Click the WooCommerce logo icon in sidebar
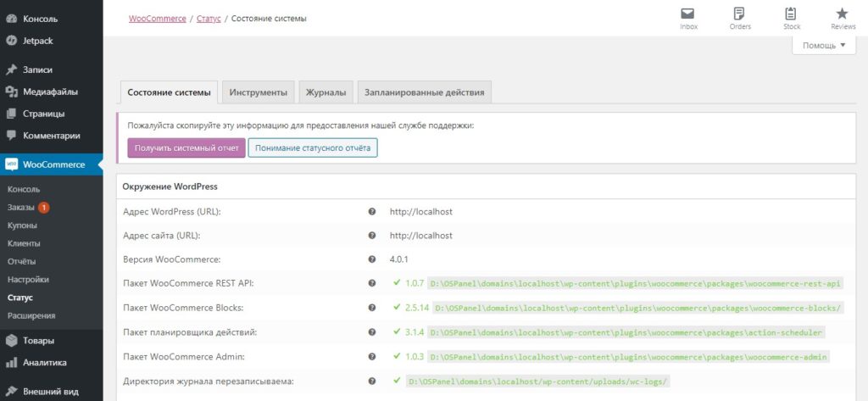868x401 pixels. tap(12, 164)
